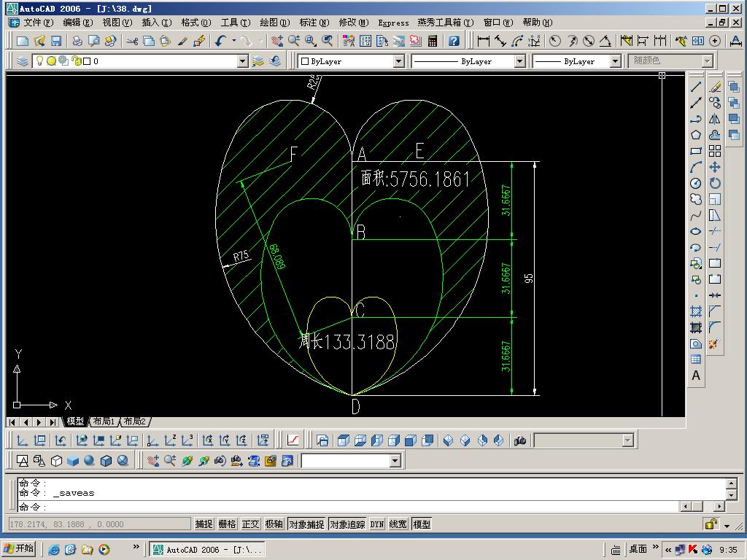Select the Rotate modify tool
This screenshot has height=560, width=747.
[715, 183]
